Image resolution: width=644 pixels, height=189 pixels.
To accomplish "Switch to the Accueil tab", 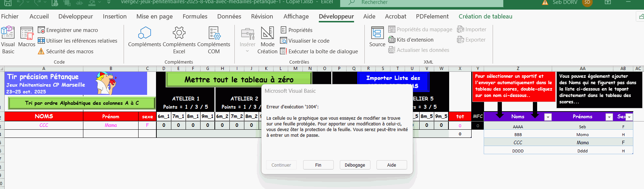I will (39, 16).
